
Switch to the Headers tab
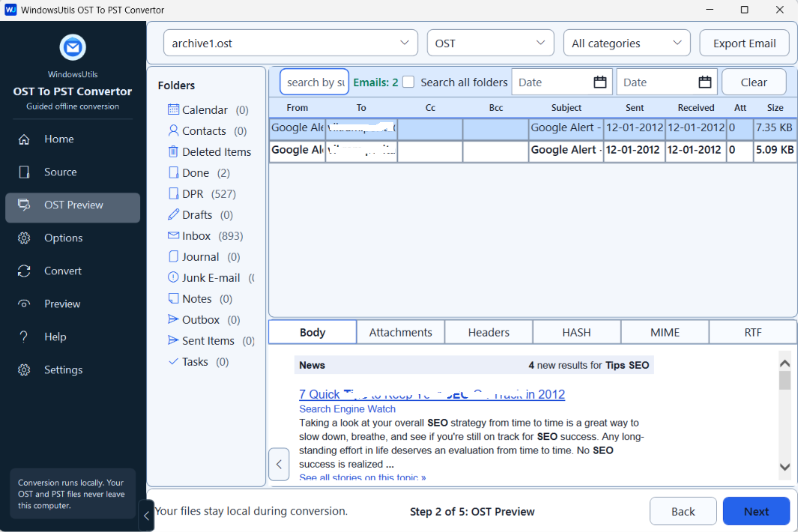click(489, 333)
